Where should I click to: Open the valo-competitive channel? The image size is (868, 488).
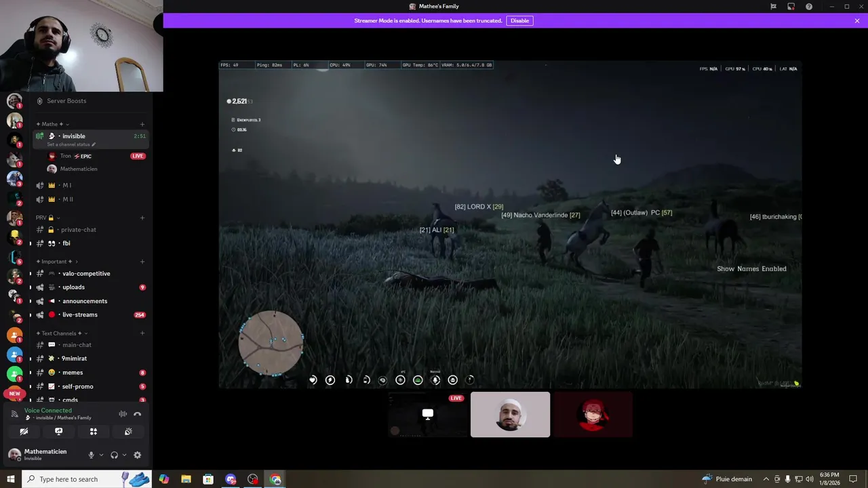tap(90, 274)
